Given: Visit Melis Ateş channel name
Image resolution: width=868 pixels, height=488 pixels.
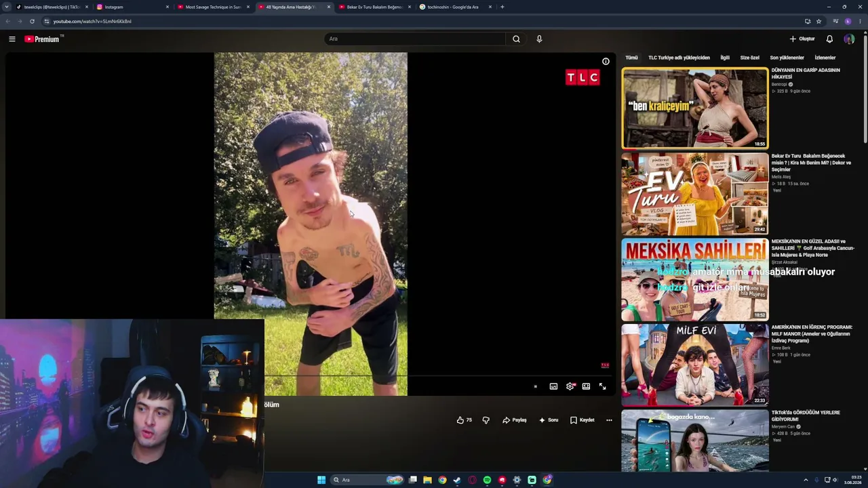Looking at the screenshot, I should point(781,177).
